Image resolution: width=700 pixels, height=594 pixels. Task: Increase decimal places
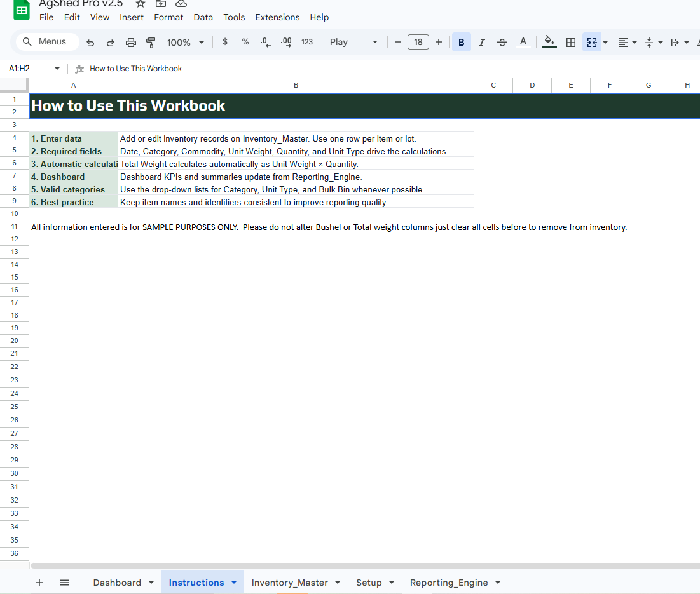point(285,41)
